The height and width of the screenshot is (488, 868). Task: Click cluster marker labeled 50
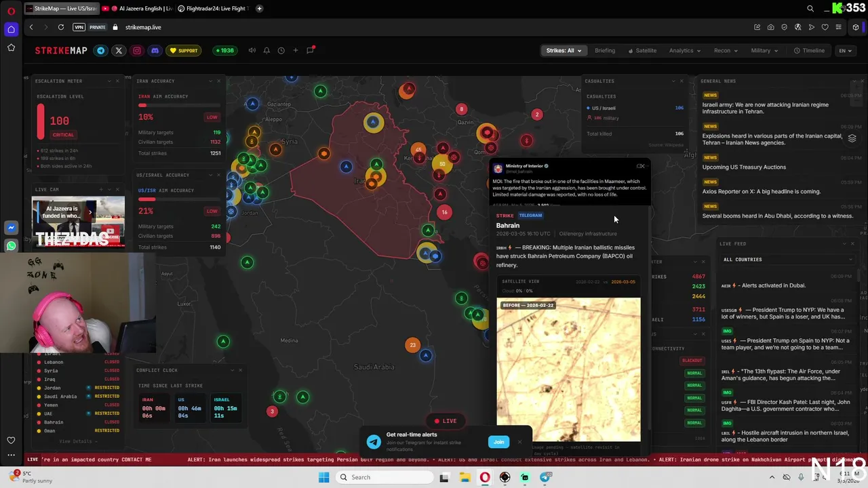[442, 164]
